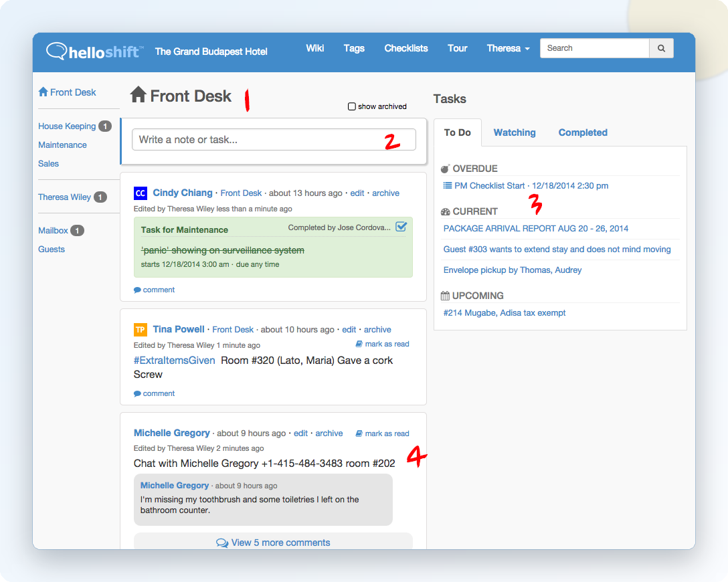Click Front Desk link on Tina Powell's post
728x582 pixels.
[x=233, y=330]
